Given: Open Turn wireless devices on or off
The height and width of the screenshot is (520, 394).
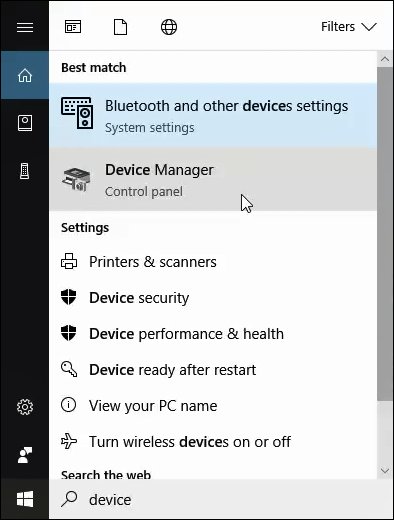Looking at the screenshot, I should click(213, 442).
